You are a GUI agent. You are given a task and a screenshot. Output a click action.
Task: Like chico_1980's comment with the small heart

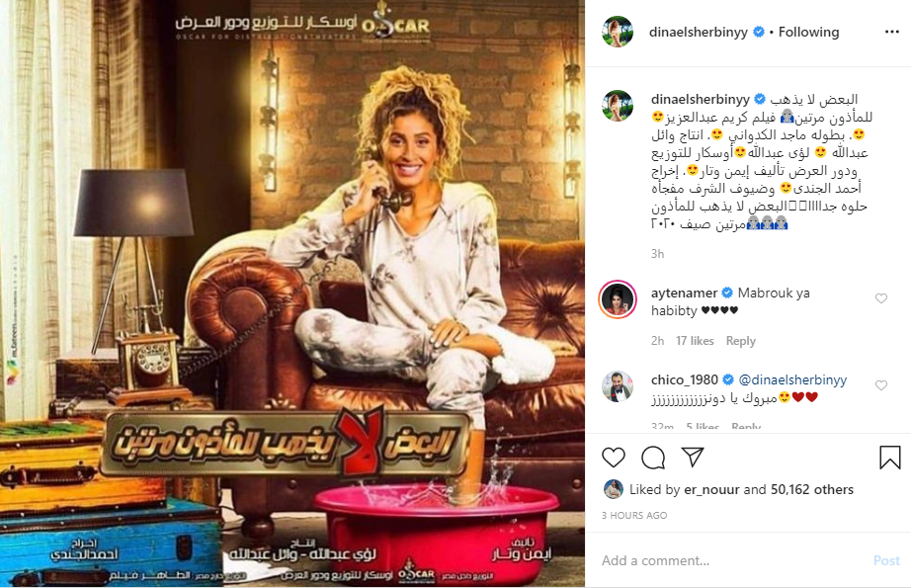pos(881,385)
